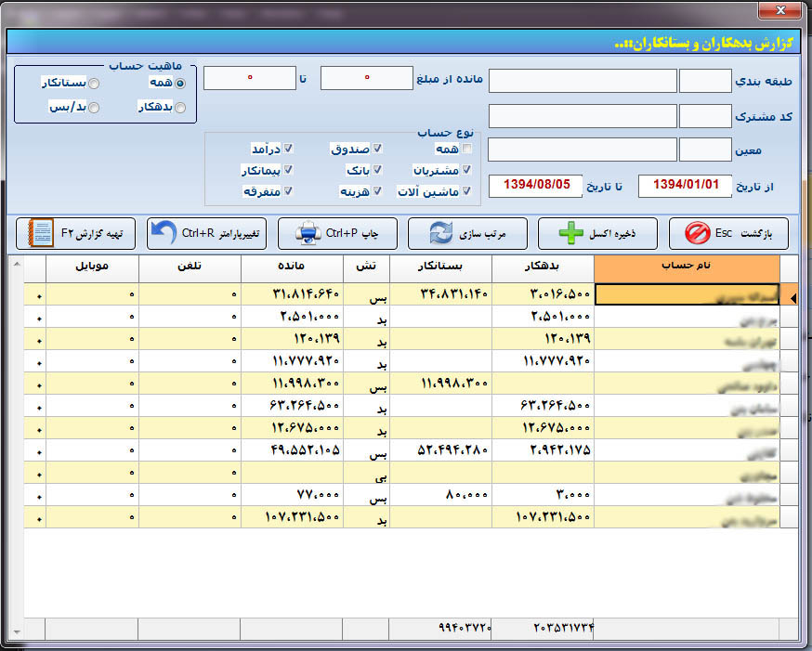Viewport: 812px width, 651px height.
Task: Disable the پیمانکار account type checkbox
Action: pos(289,170)
